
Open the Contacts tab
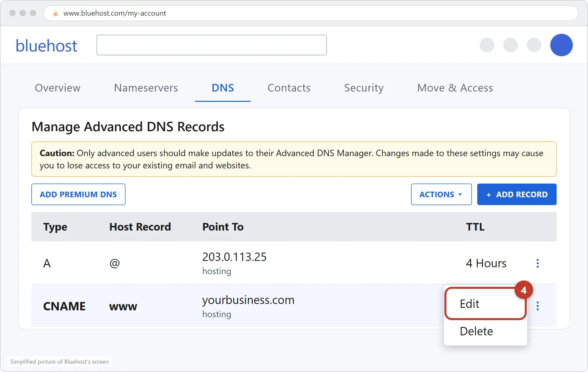pos(289,88)
